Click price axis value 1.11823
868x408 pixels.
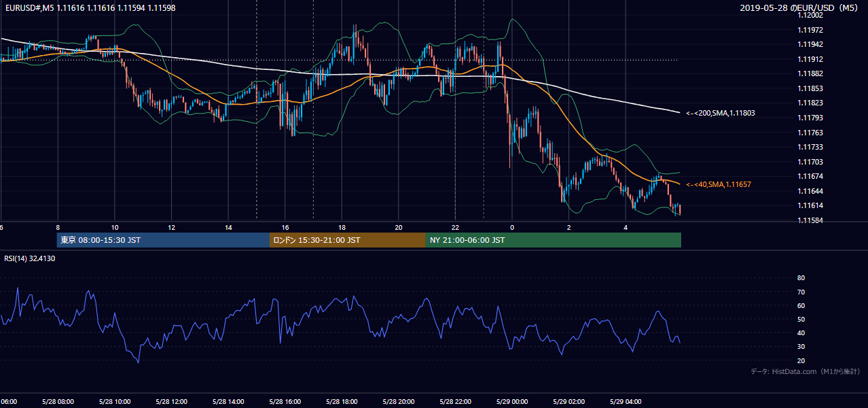click(x=810, y=103)
